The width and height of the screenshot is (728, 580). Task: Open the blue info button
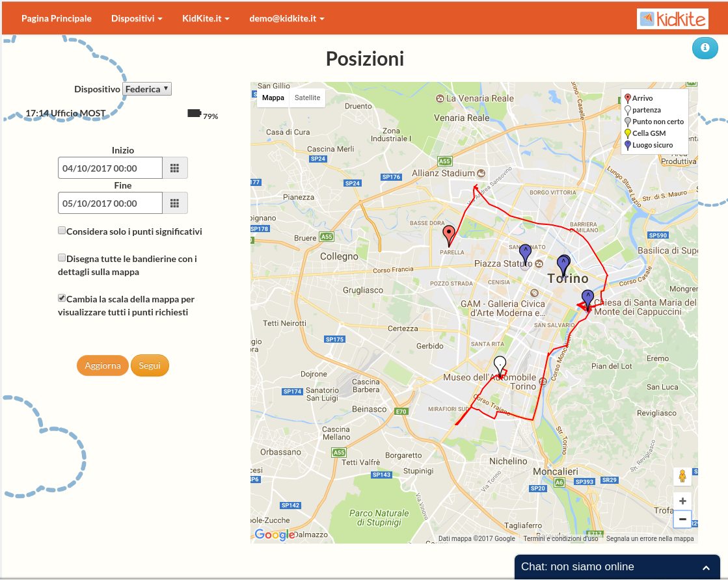pos(705,48)
